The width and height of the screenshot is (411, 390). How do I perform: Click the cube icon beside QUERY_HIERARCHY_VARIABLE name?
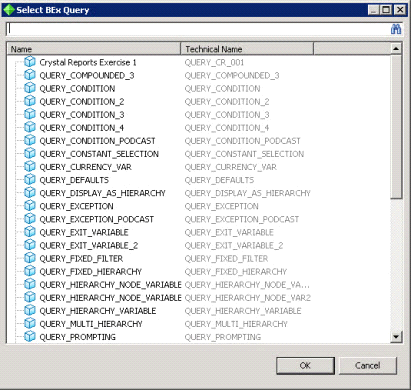tap(30, 310)
